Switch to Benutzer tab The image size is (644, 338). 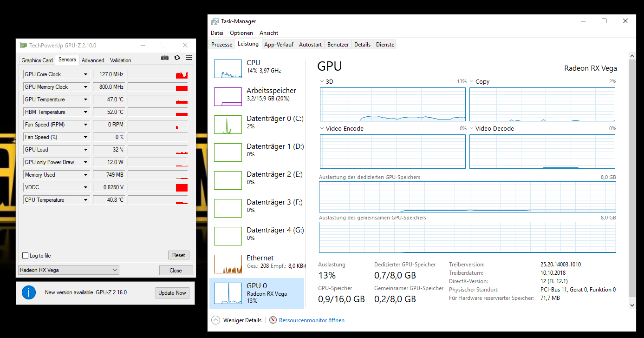tap(338, 45)
